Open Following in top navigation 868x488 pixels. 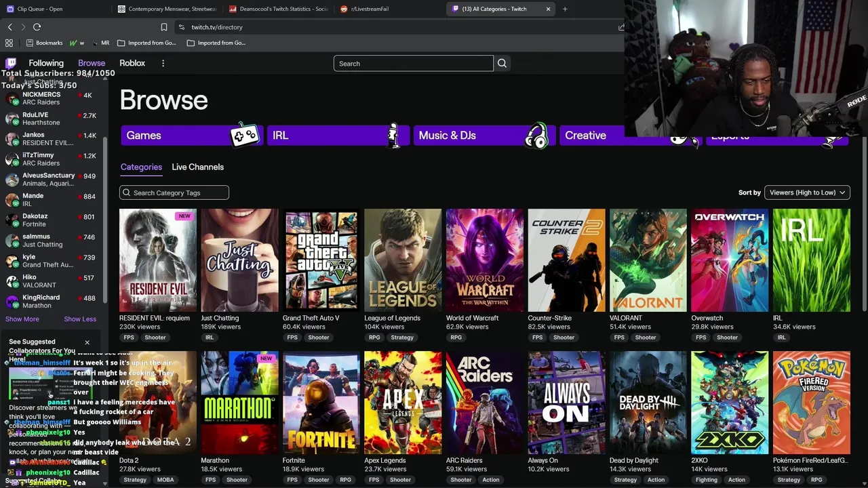click(x=46, y=63)
